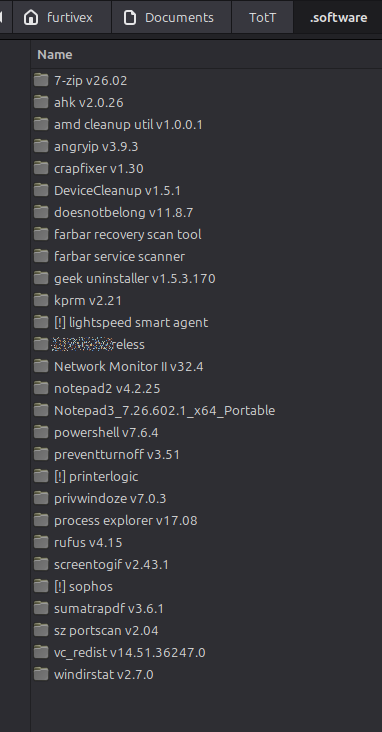Click the back arrow left of furtivex
This screenshot has width=382, height=732.
coord(2,18)
